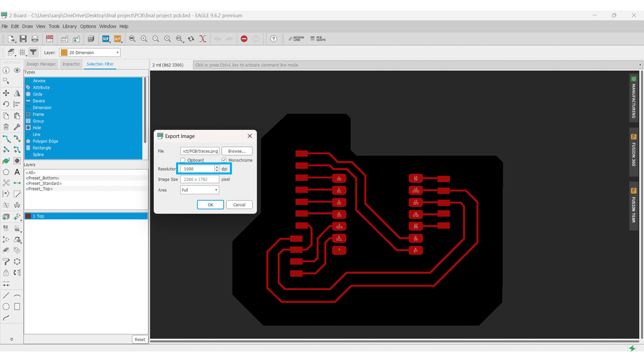Click the selection filter funnel icon
Viewport: 644px width, 362px height.
[33, 52]
